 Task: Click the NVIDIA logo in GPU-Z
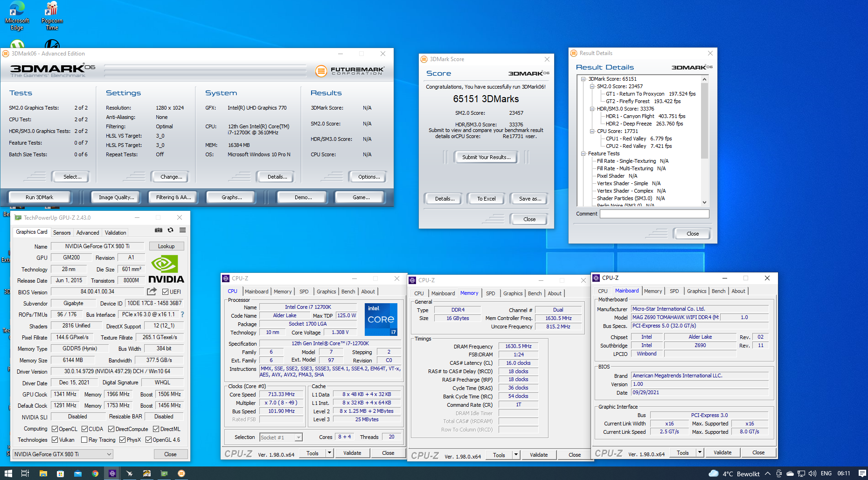point(166,269)
